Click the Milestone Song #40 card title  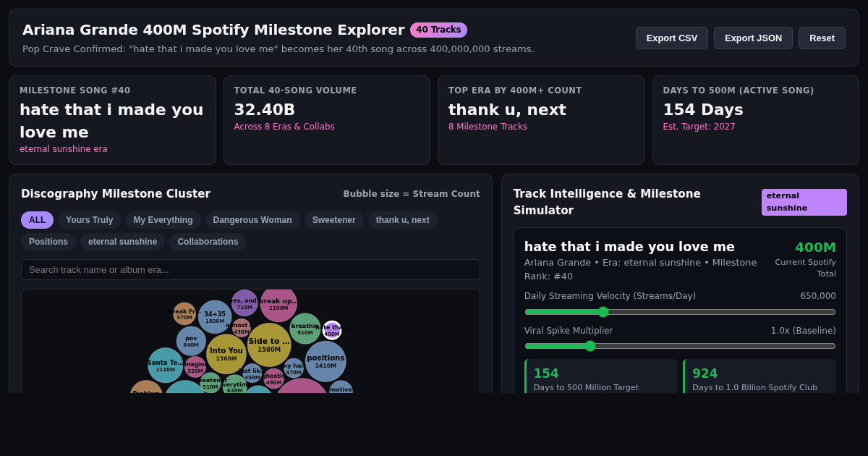(x=75, y=90)
